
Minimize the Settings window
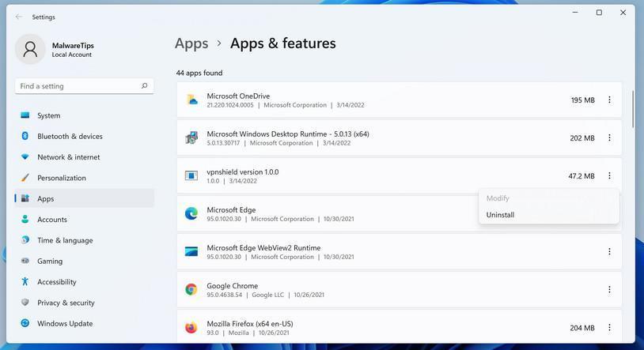(x=575, y=13)
